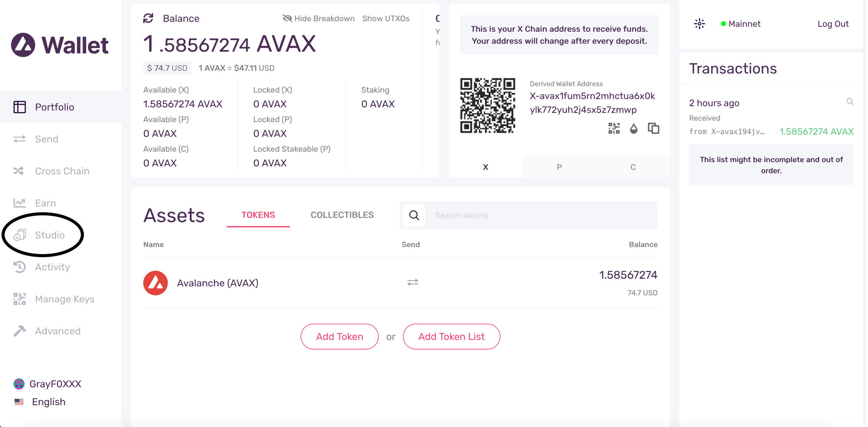The height and width of the screenshot is (427, 868).
Task: Select the P chain address tab
Action: point(559,167)
